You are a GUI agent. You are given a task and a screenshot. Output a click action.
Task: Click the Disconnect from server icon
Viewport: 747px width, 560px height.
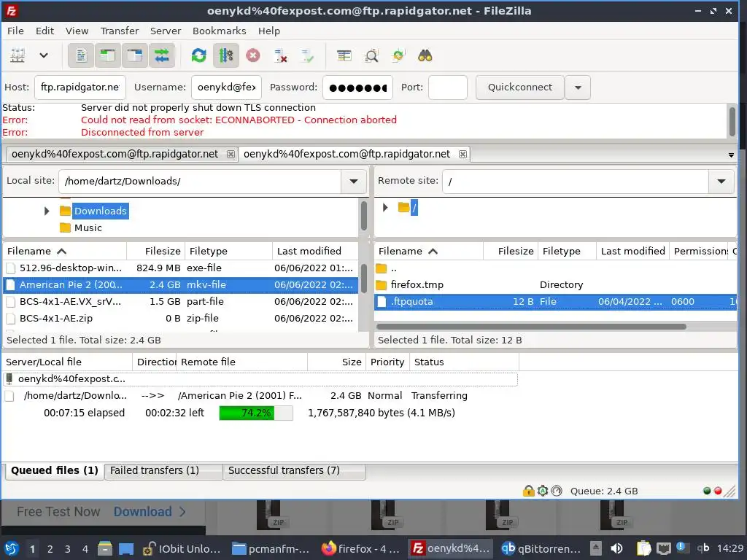click(x=280, y=55)
